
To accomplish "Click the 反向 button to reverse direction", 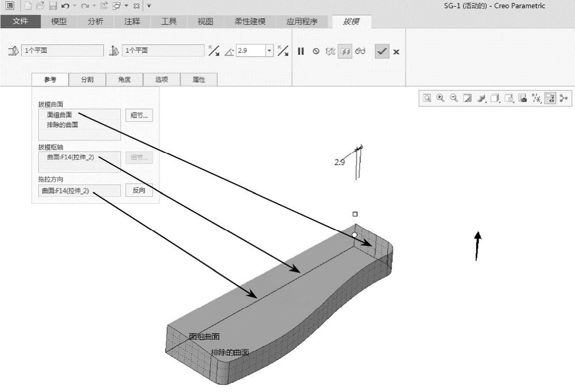I will tap(139, 190).
